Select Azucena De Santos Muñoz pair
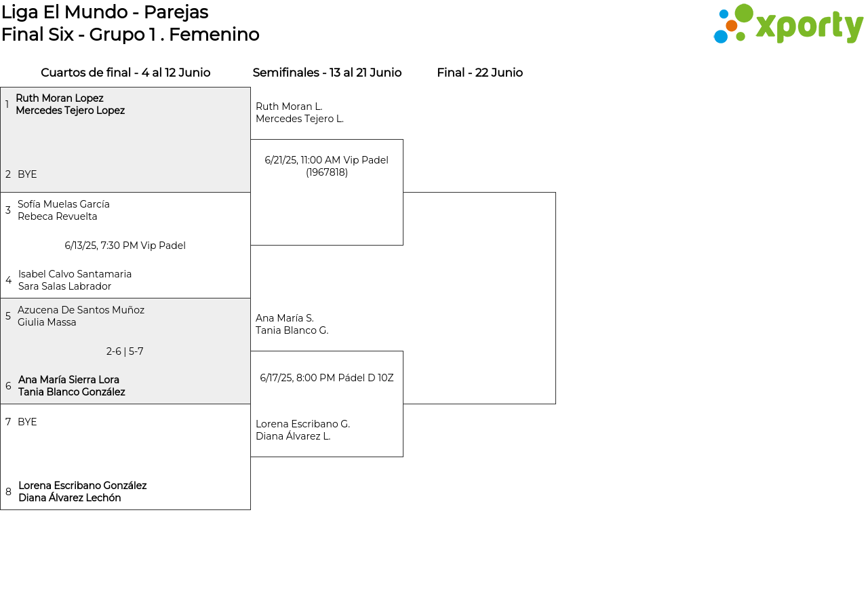Viewport: 868px width, 599px height. pos(81,316)
